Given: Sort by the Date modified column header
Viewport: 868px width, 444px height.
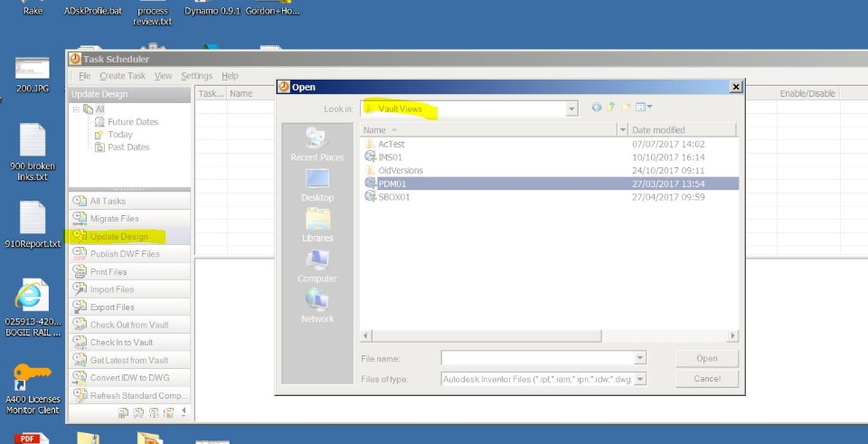Looking at the screenshot, I should (684, 130).
